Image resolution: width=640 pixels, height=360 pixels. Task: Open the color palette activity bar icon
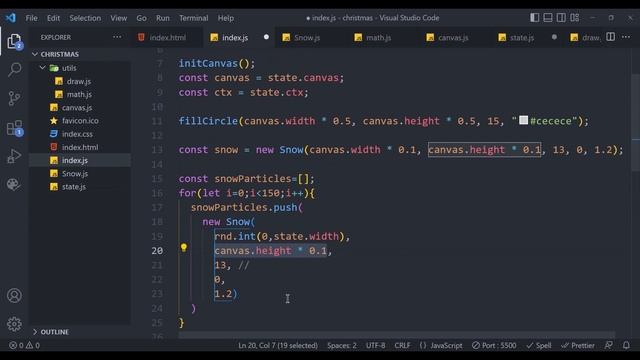point(13,184)
